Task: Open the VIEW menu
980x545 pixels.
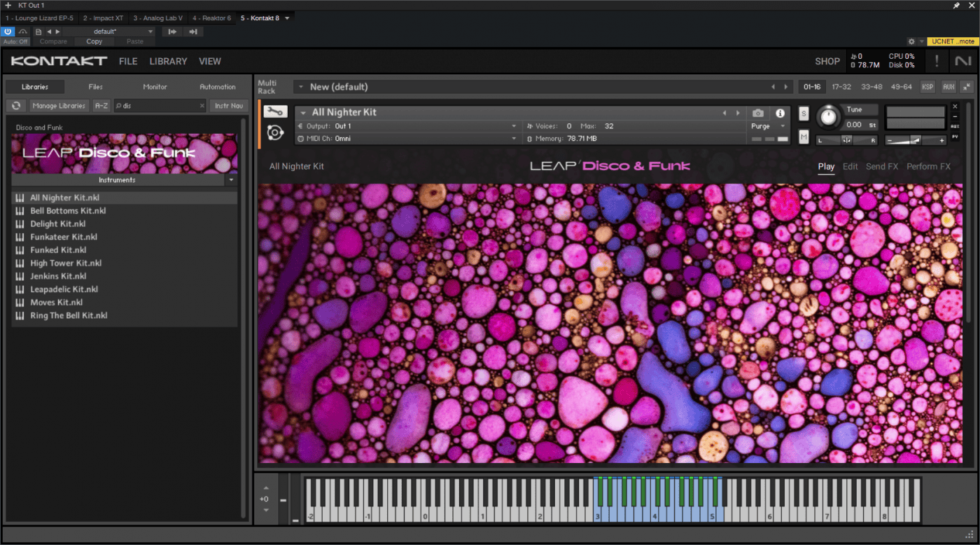Action: pyautogui.click(x=210, y=62)
